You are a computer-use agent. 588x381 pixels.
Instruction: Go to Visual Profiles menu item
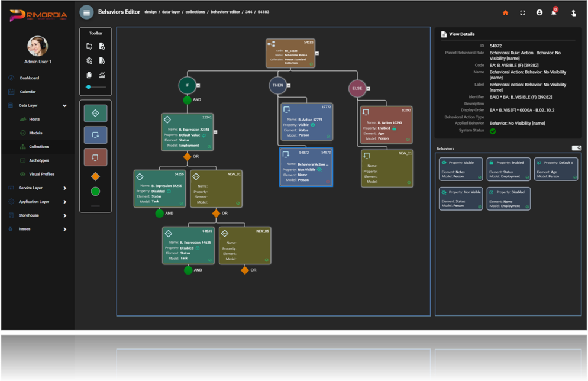click(41, 174)
